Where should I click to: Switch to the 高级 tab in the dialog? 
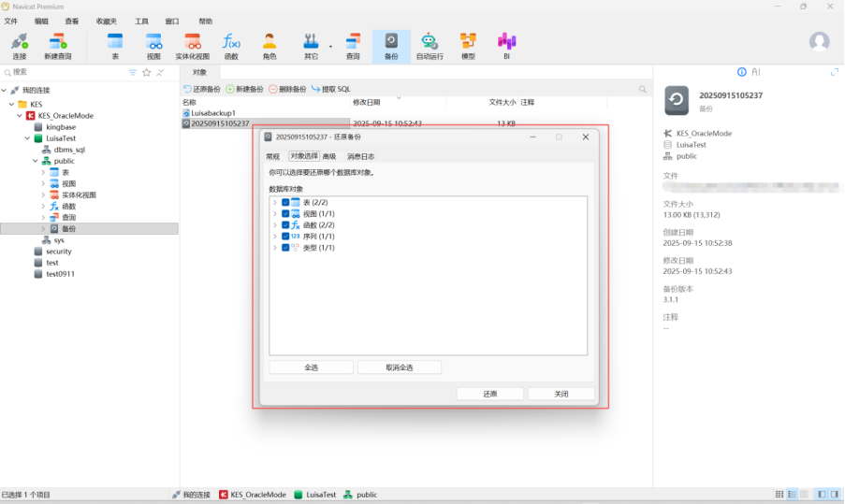point(328,156)
